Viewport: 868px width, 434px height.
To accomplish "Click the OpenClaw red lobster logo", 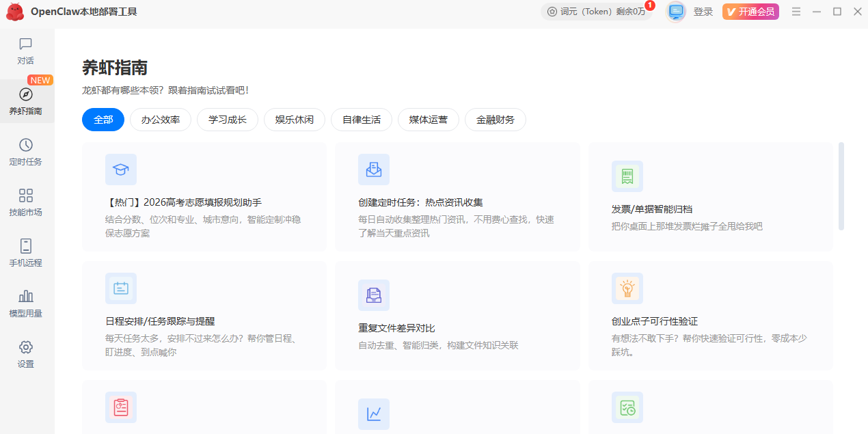I will click(15, 12).
